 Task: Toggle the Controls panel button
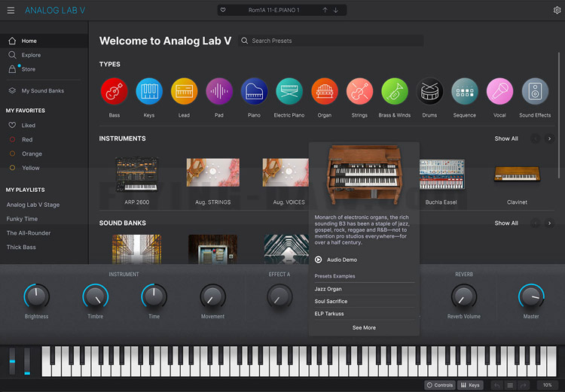pyautogui.click(x=440, y=385)
